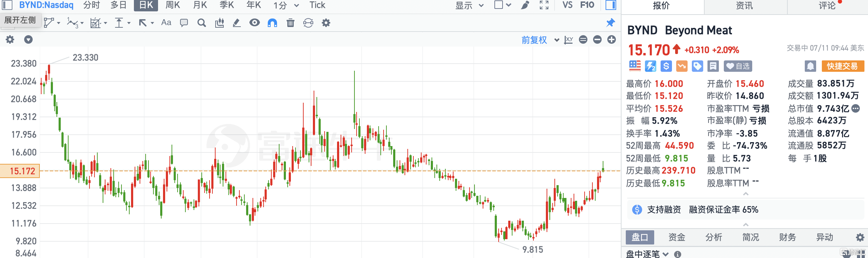Click the blue dollar margin icon
The width and height of the screenshot is (868, 258).
tap(666, 66)
